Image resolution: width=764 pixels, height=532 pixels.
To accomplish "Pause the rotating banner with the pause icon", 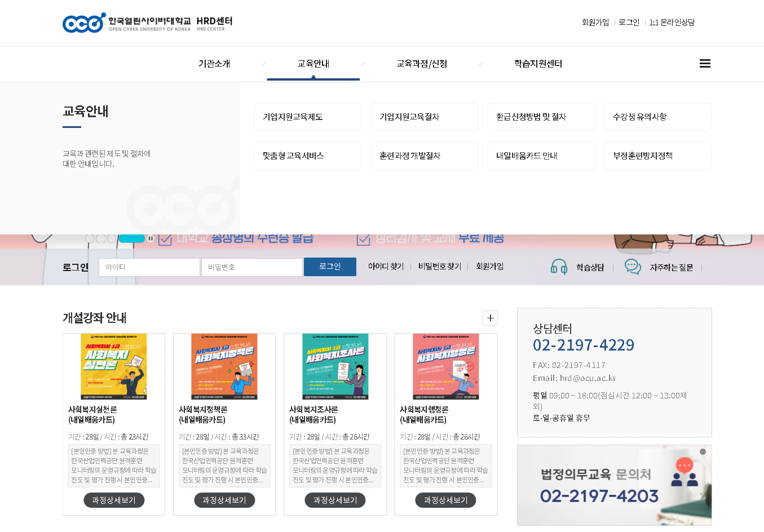I will [x=150, y=238].
